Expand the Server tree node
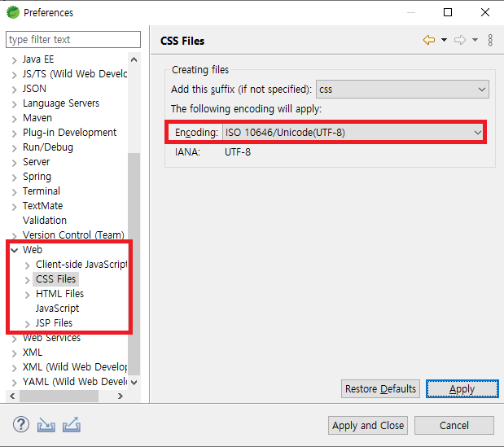 (x=14, y=163)
